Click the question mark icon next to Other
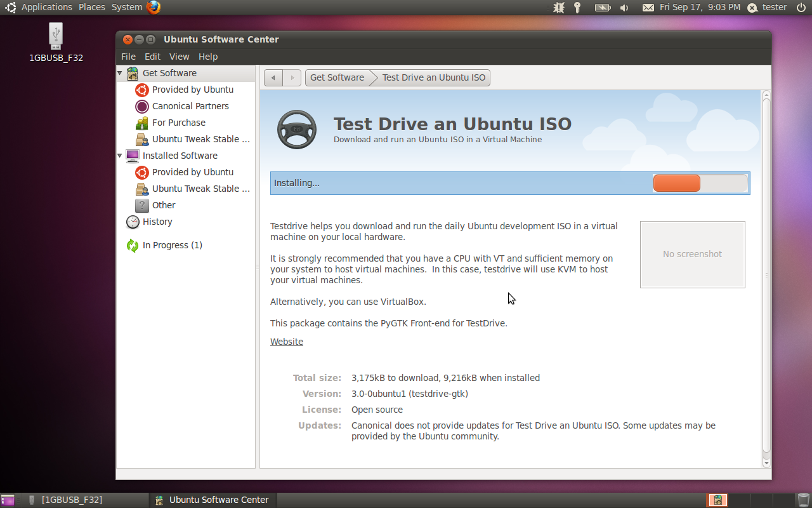Screen dimensions: 812x508 (142, 205)
